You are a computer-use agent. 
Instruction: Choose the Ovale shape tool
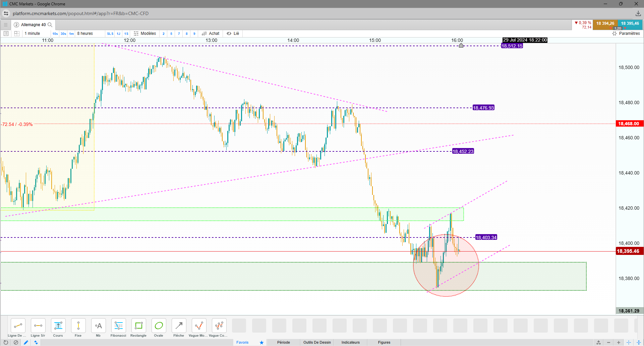(x=159, y=328)
